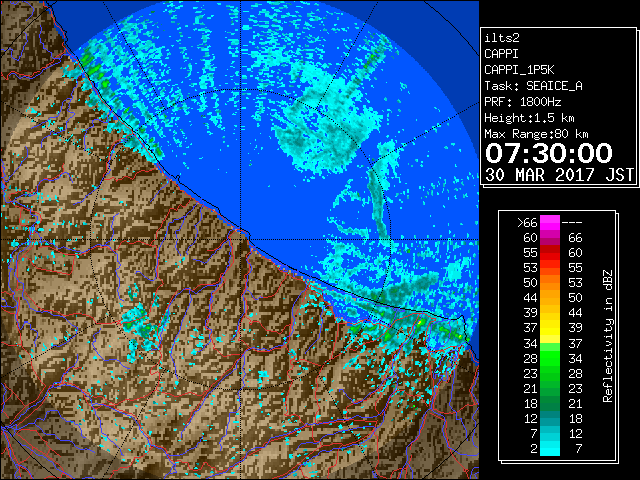640x480 pixels.
Task: Click the 'Height:1.5 km' label
Action: coord(529,118)
